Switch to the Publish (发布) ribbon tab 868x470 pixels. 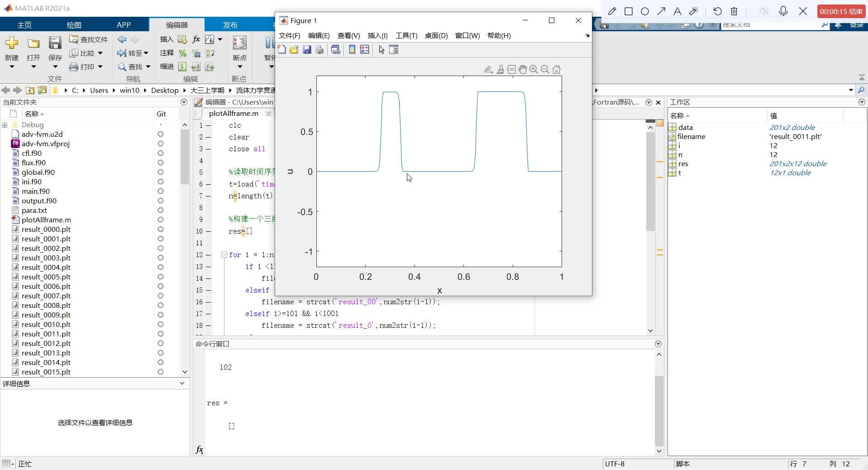[230, 25]
